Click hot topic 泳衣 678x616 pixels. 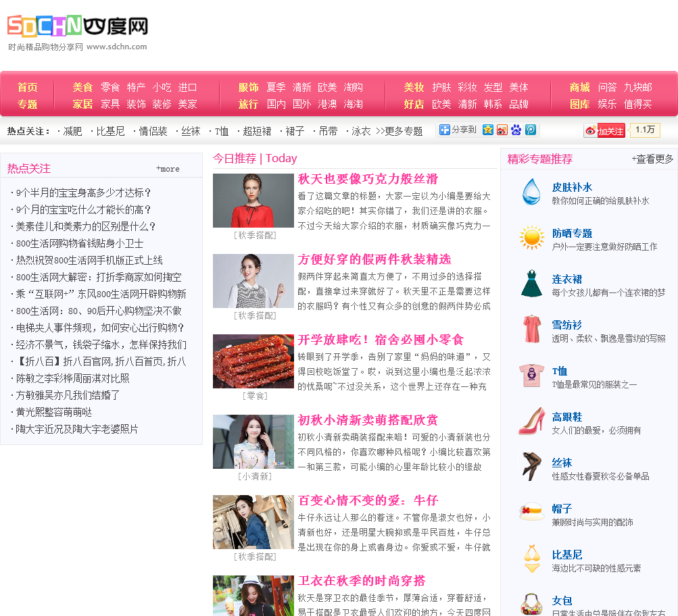[361, 131]
